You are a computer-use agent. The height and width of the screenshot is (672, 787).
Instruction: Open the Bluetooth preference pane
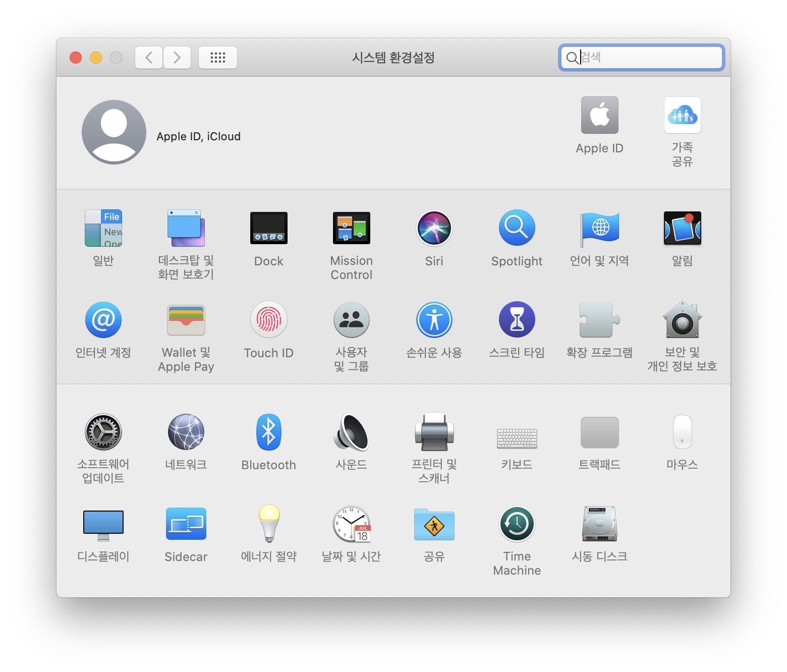click(x=268, y=432)
